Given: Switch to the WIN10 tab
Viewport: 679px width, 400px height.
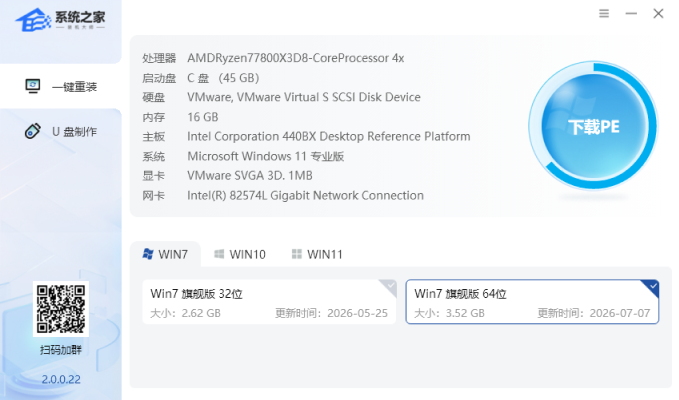Looking at the screenshot, I should coord(240,254).
